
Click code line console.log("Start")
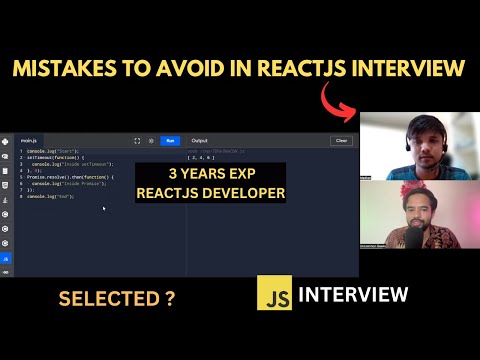[x=53, y=151]
